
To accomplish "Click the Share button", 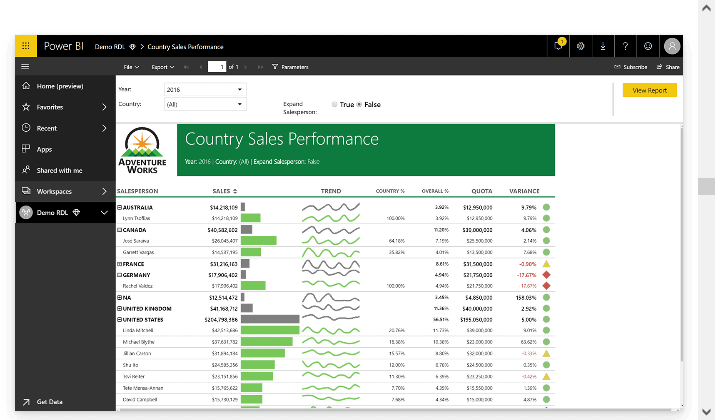I will (668, 67).
